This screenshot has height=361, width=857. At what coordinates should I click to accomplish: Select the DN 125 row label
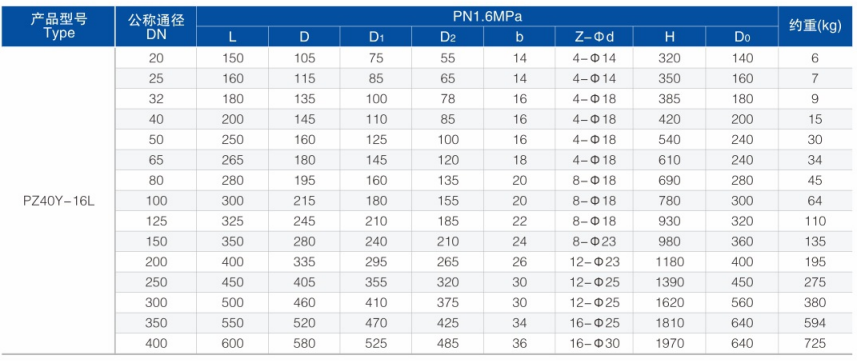[156, 222]
